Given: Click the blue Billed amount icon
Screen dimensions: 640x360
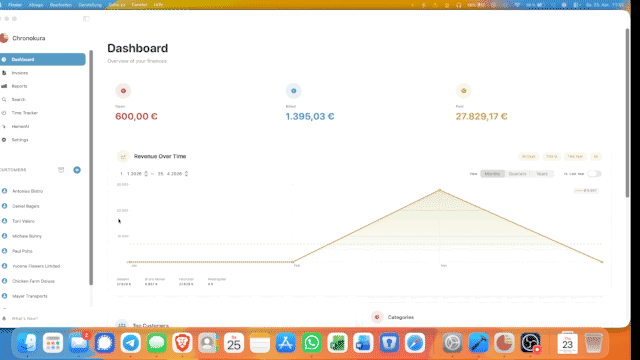Looking at the screenshot, I should [293, 91].
